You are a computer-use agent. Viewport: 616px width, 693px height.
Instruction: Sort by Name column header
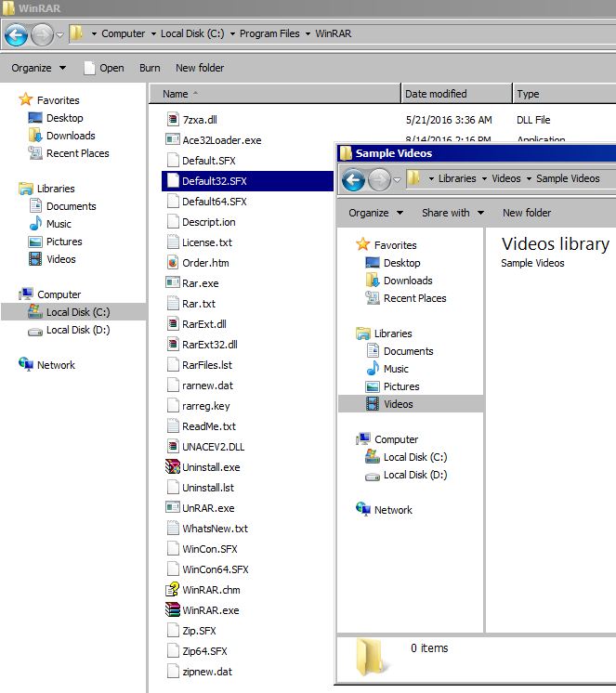click(x=275, y=94)
